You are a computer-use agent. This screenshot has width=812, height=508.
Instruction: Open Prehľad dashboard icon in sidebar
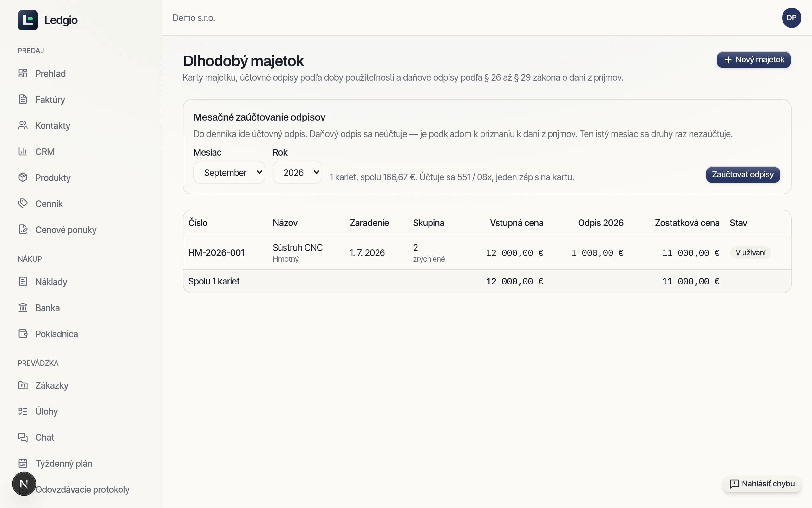click(23, 73)
